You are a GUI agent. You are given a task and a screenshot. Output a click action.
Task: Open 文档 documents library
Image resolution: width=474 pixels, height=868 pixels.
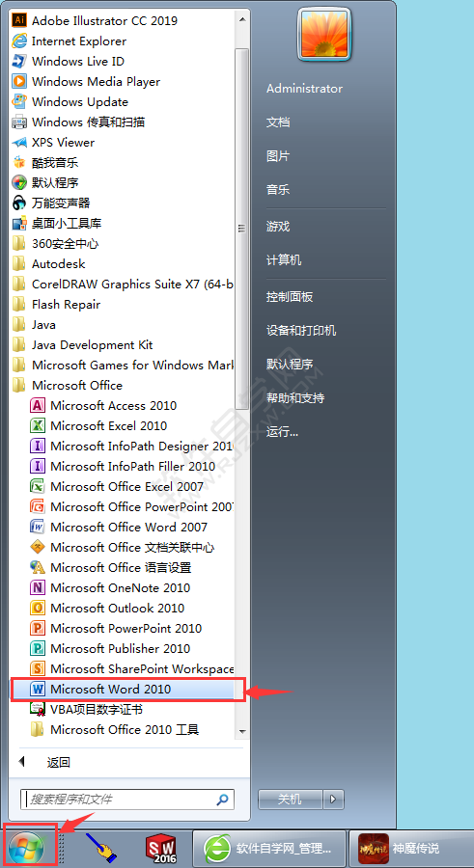pyautogui.click(x=278, y=122)
